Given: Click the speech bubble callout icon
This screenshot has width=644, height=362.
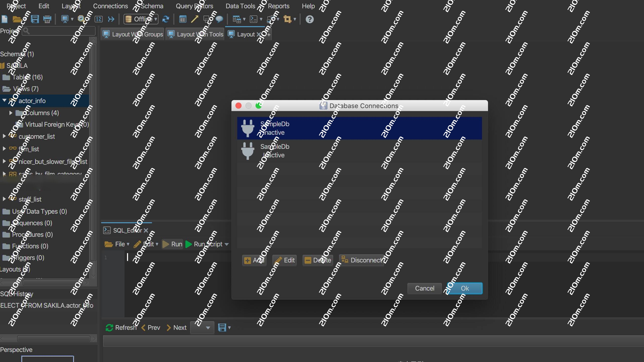Looking at the screenshot, I should tap(219, 19).
